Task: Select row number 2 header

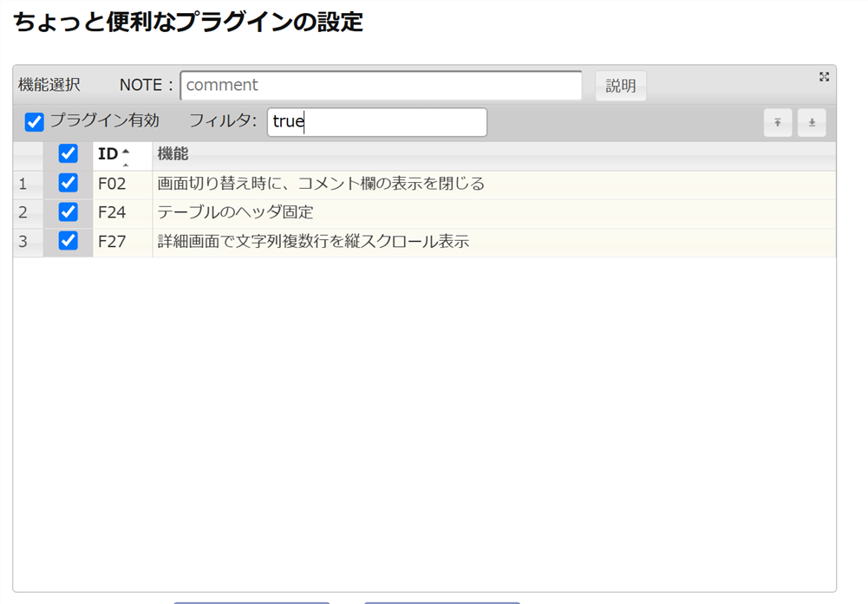Action: click(29, 213)
